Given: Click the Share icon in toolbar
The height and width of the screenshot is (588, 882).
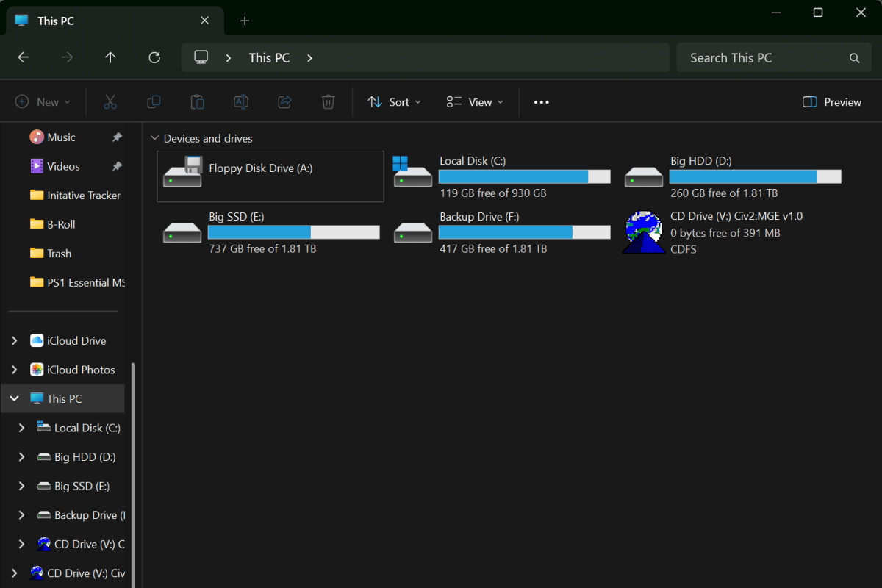Looking at the screenshot, I should point(285,102).
